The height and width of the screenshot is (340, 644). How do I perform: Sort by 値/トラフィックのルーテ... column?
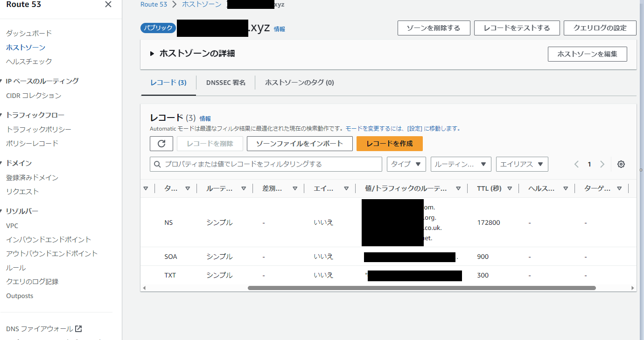click(x=458, y=188)
